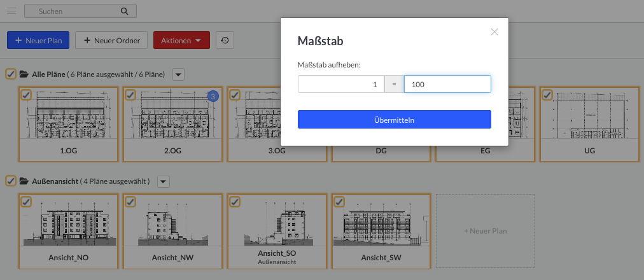Click the EG plan label
The width and height of the screenshot is (644, 280).
[x=485, y=151]
